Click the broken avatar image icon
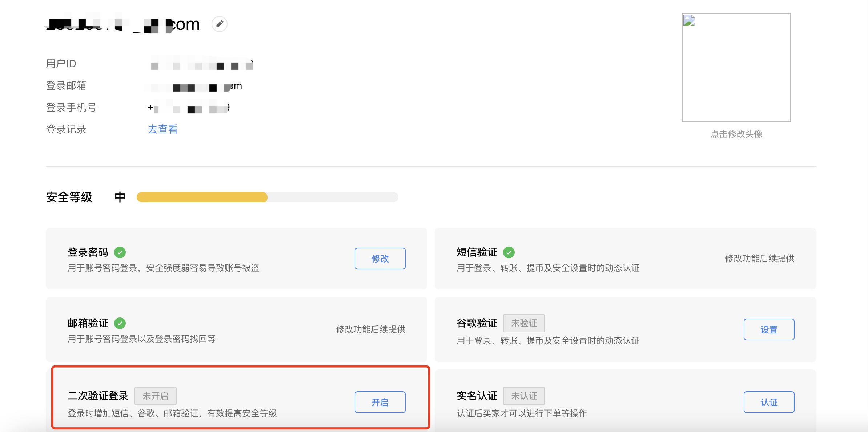The image size is (868, 432). [x=689, y=21]
